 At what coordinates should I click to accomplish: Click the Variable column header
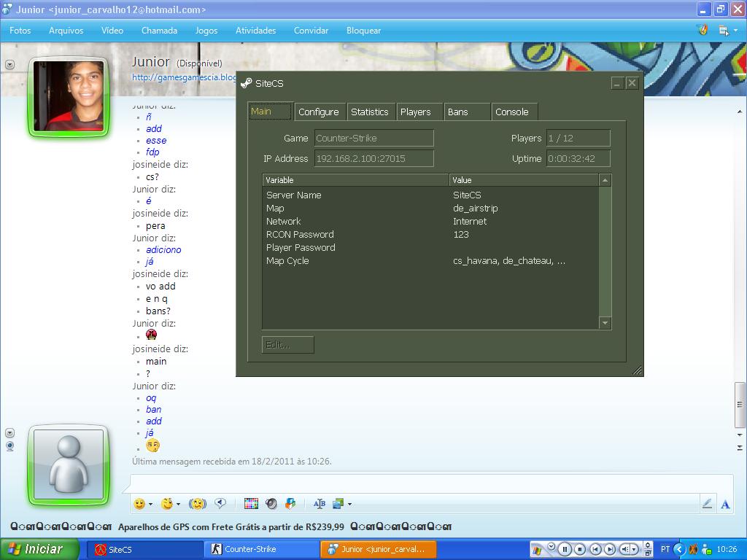click(355, 180)
